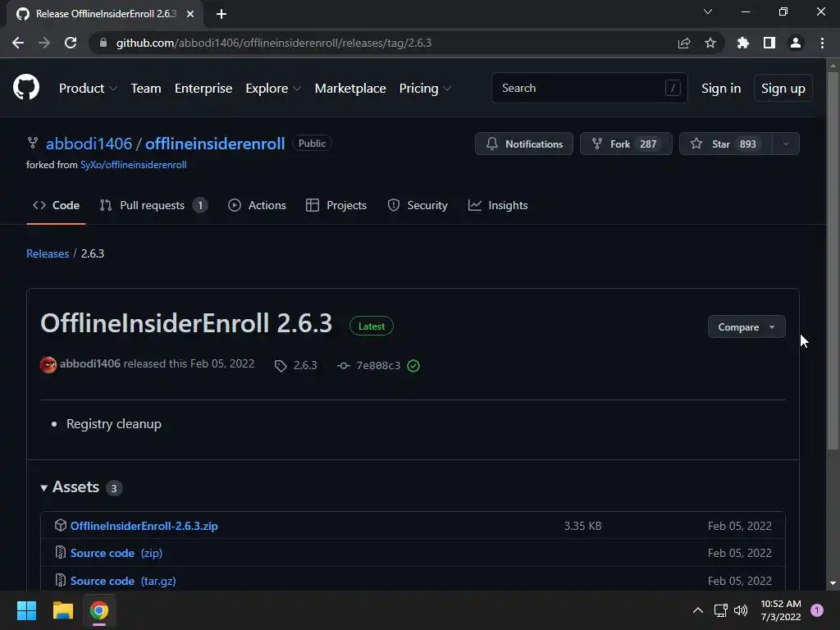Toggle the Chrome side panel icon
Image resolution: width=840 pixels, height=630 pixels.
click(769, 43)
